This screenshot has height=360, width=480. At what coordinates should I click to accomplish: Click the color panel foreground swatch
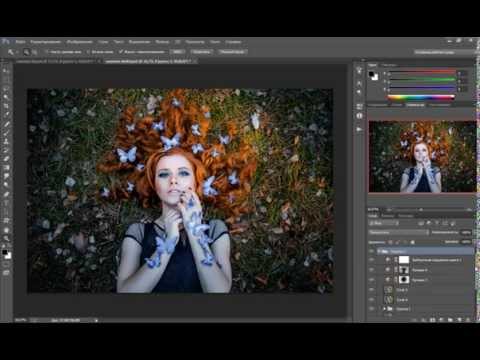pos(372,74)
